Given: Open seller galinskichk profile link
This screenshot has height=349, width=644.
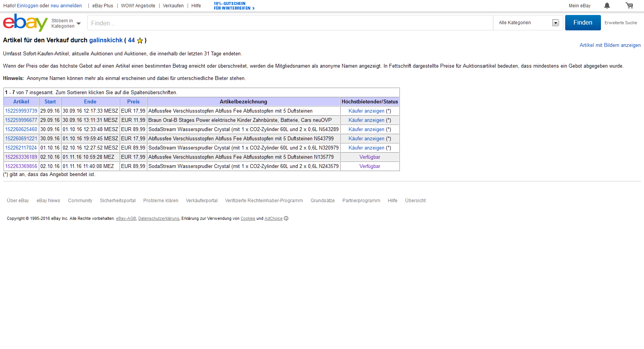Looking at the screenshot, I should [x=106, y=40].
